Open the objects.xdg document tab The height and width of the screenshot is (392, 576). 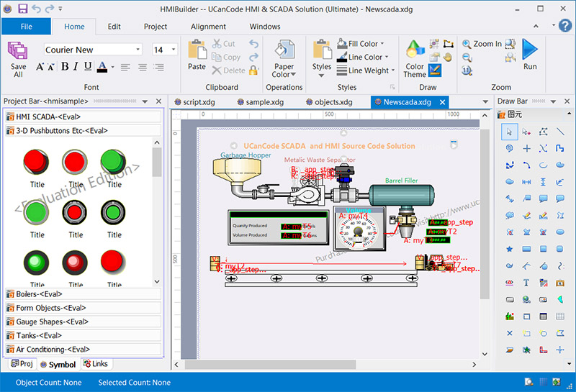point(329,102)
